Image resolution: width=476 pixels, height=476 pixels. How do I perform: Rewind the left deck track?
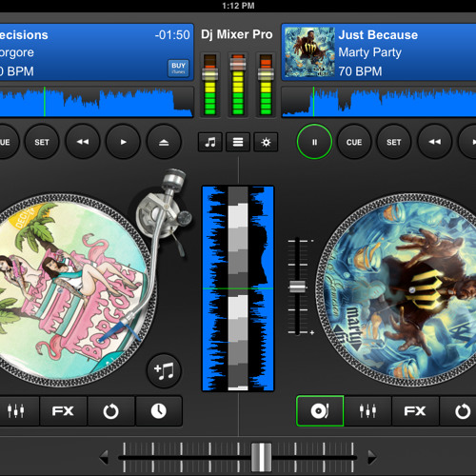[x=83, y=142]
